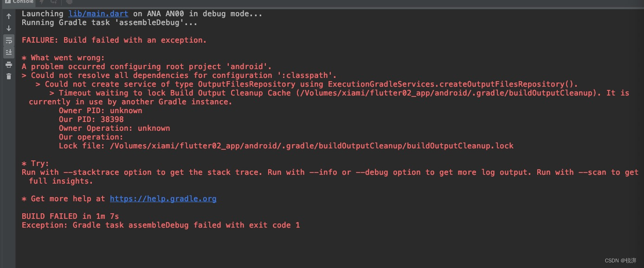Click the 'FAILURE: Build failed with an exception.' line
Viewport: 644px width, 268px height.
(x=114, y=40)
